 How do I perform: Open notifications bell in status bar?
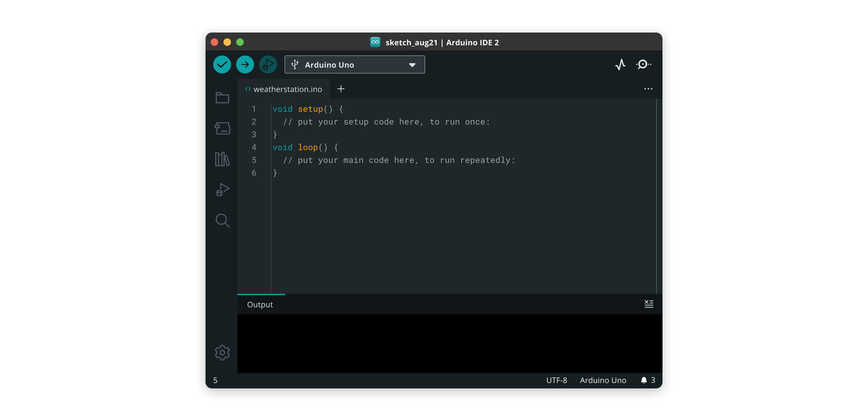pos(644,380)
